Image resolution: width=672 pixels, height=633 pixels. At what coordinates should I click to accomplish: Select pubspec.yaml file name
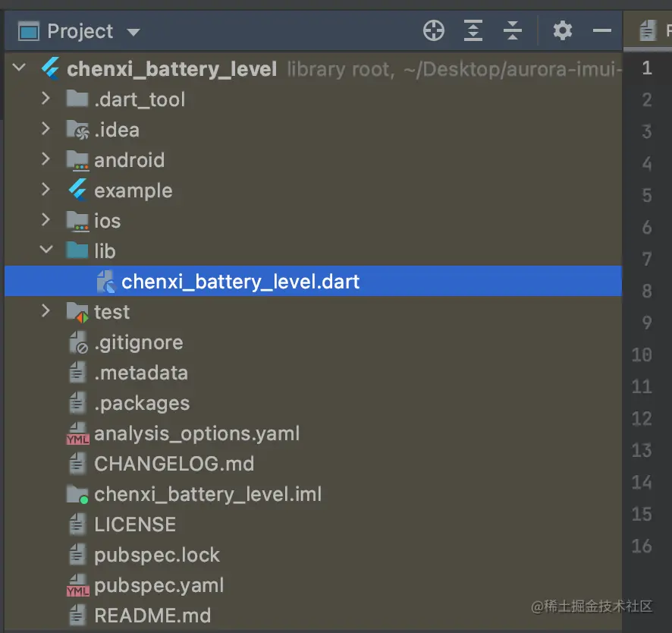(x=159, y=586)
